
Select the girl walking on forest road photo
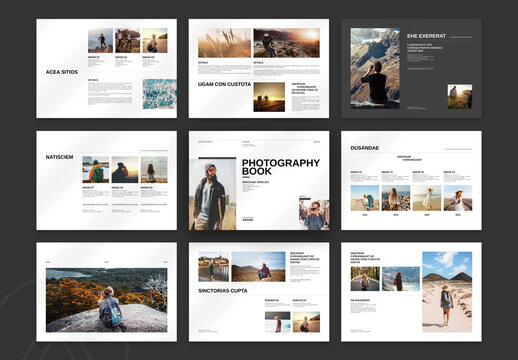(365, 279)
